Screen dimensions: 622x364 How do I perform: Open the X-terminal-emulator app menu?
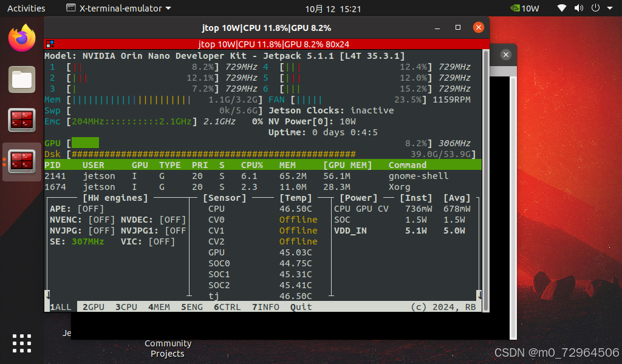118,8
